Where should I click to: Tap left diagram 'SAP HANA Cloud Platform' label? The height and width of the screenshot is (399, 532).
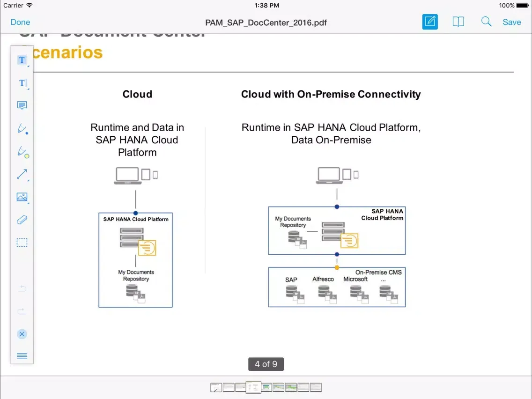point(136,219)
